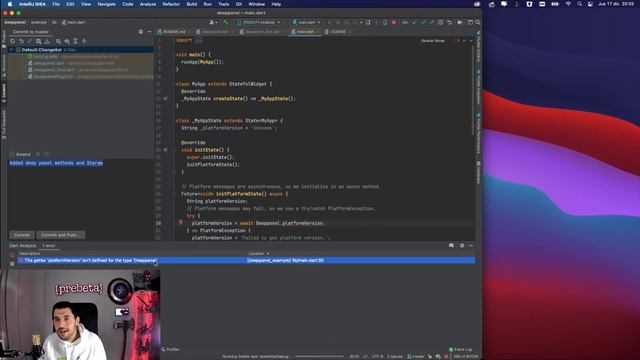Hide the Commit tool window
The width and height of the screenshot is (640, 360).
(x=149, y=31)
